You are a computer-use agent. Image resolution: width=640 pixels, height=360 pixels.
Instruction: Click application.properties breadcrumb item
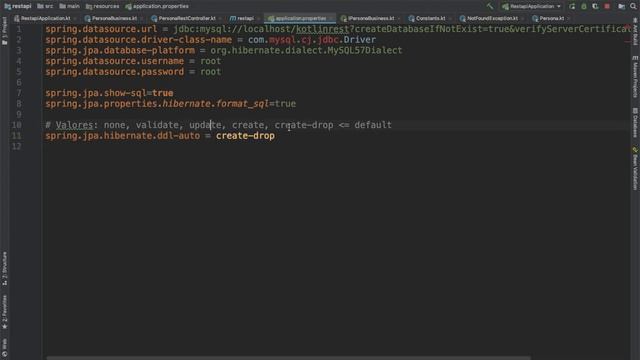tap(157, 6)
